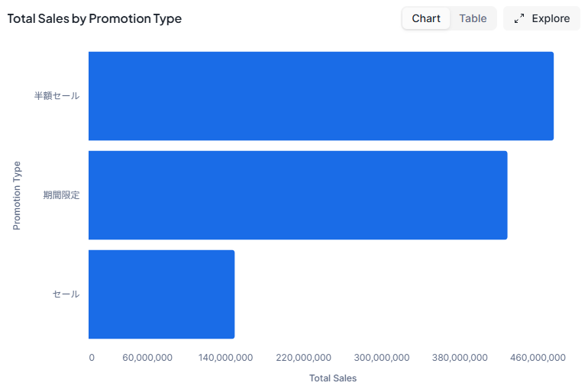Screen dimensions: 588x389
Task: Switch to the Chart view tab
Action: [426, 18]
